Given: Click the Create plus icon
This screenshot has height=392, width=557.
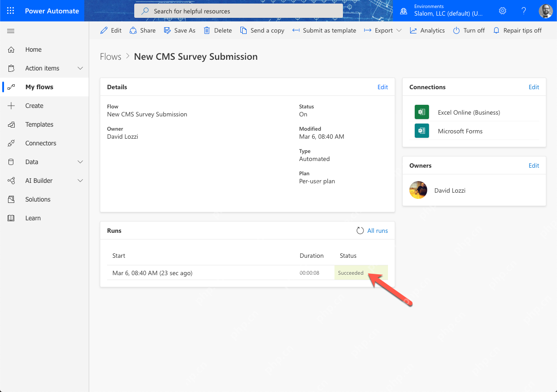Looking at the screenshot, I should (x=11, y=106).
